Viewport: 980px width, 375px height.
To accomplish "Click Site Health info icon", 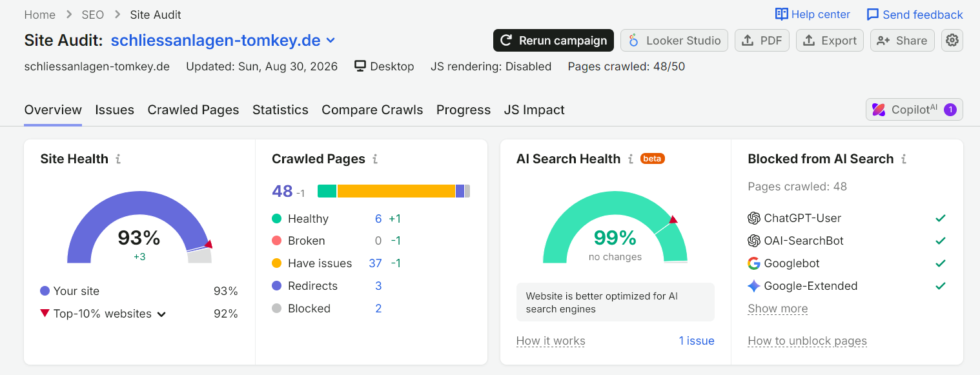I will 118,159.
